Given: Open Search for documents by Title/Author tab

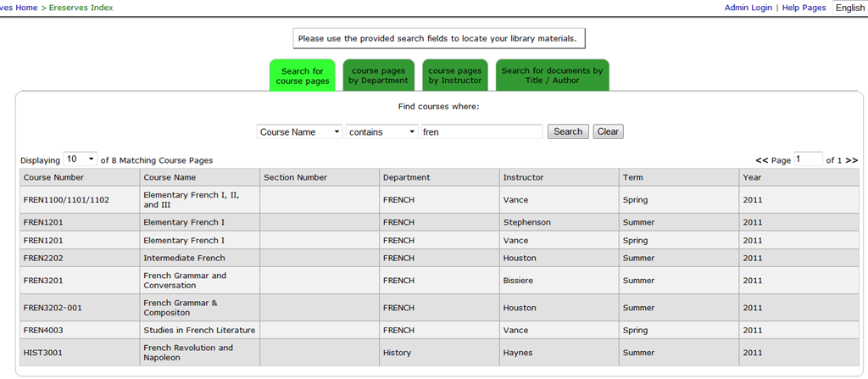Looking at the screenshot, I should tap(552, 75).
